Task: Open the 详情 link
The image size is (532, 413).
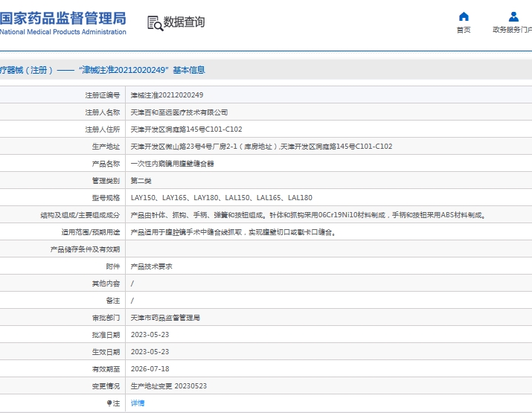Action: tap(138, 403)
